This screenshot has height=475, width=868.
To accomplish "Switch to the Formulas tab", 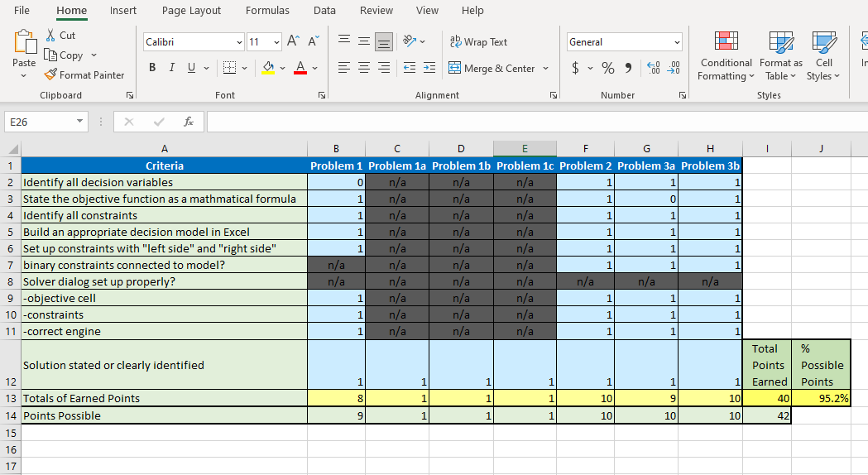I will (x=267, y=11).
